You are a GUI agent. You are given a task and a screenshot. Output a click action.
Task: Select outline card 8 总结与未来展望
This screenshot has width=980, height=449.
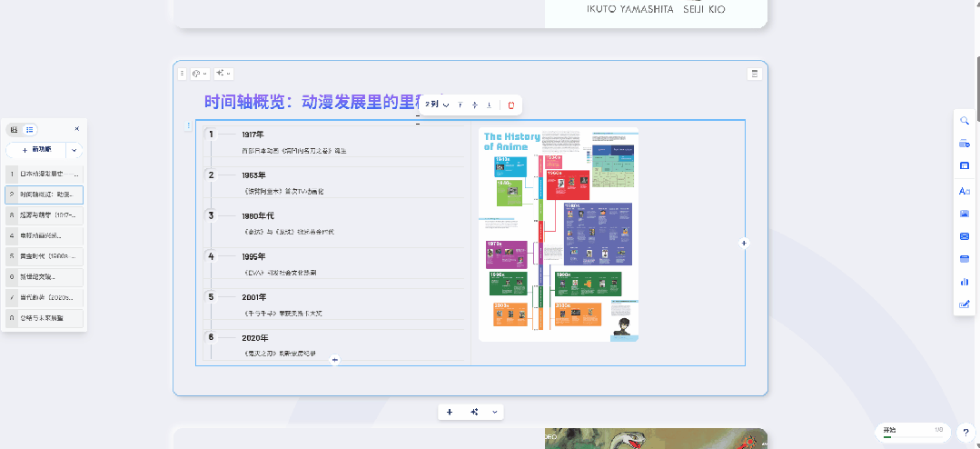click(45, 318)
